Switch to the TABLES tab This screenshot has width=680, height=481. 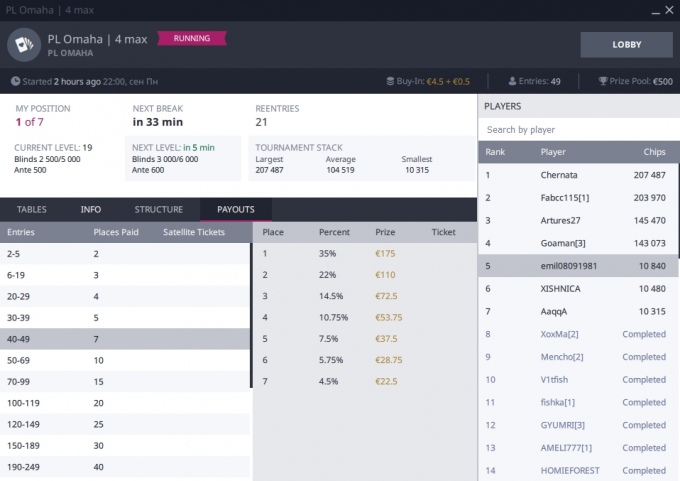tap(32, 209)
